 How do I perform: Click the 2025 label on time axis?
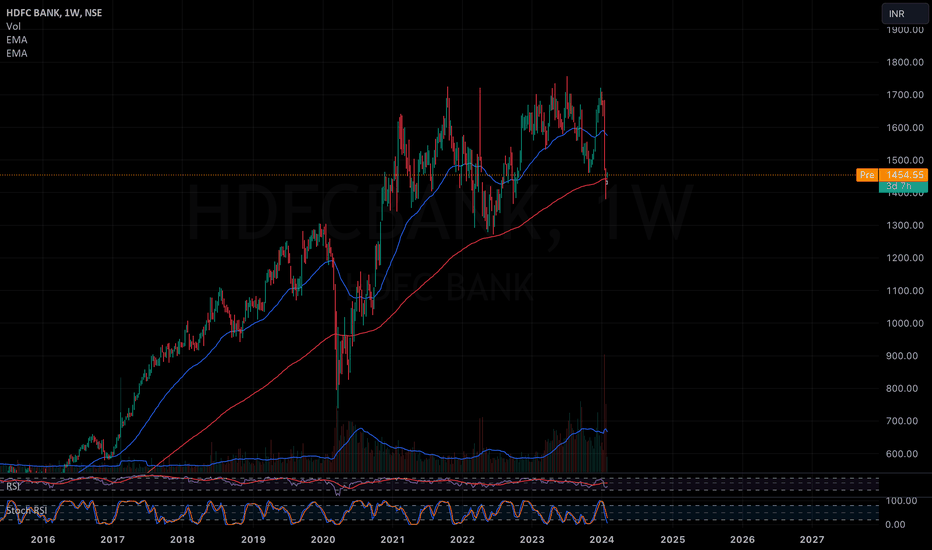673,540
